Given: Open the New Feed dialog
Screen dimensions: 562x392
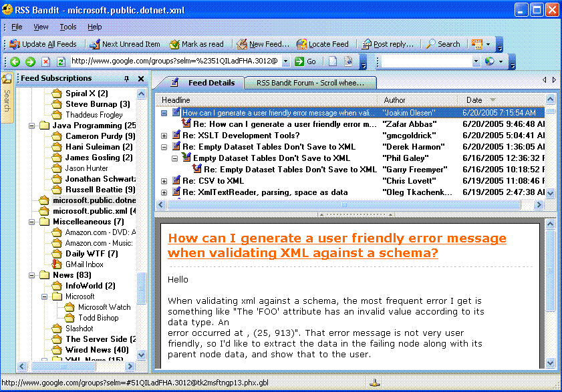Looking at the screenshot, I should pos(263,44).
